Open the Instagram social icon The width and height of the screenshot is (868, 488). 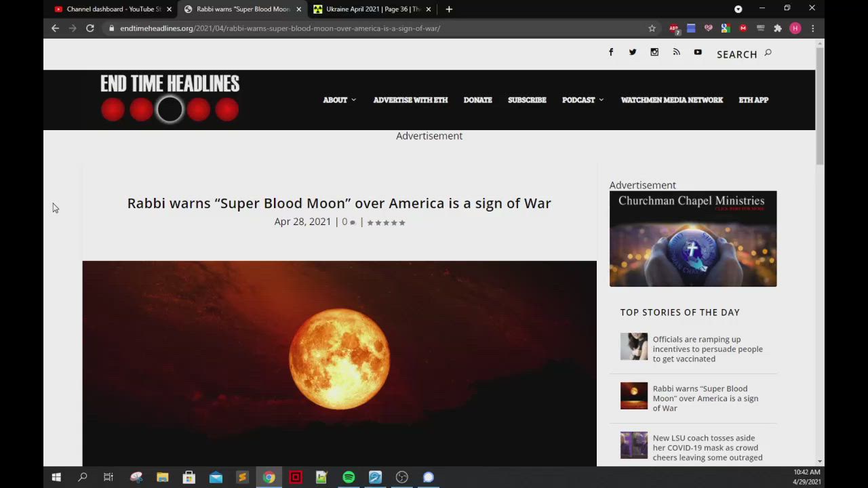click(654, 52)
